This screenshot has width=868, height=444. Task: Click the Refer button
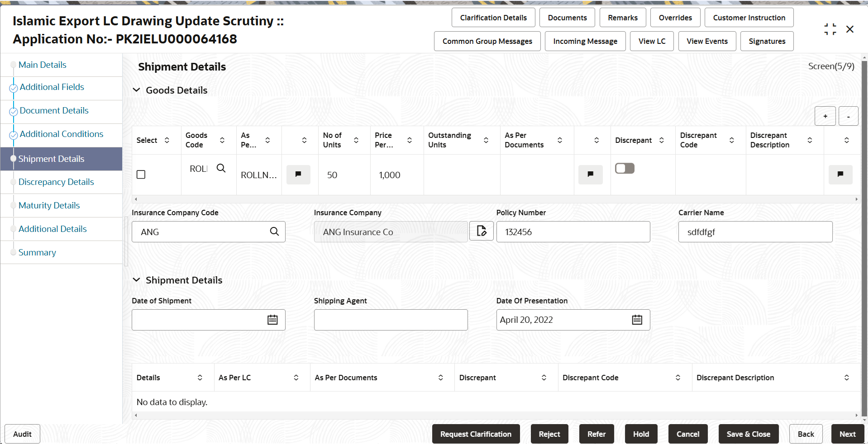tap(596, 434)
